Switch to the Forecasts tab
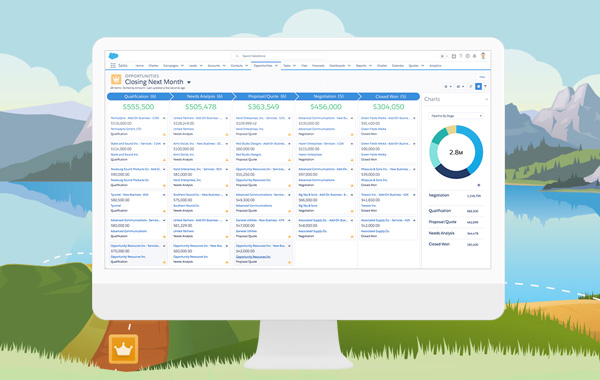The height and width of the screenshot is (380, 600). (x=318, y=66)
